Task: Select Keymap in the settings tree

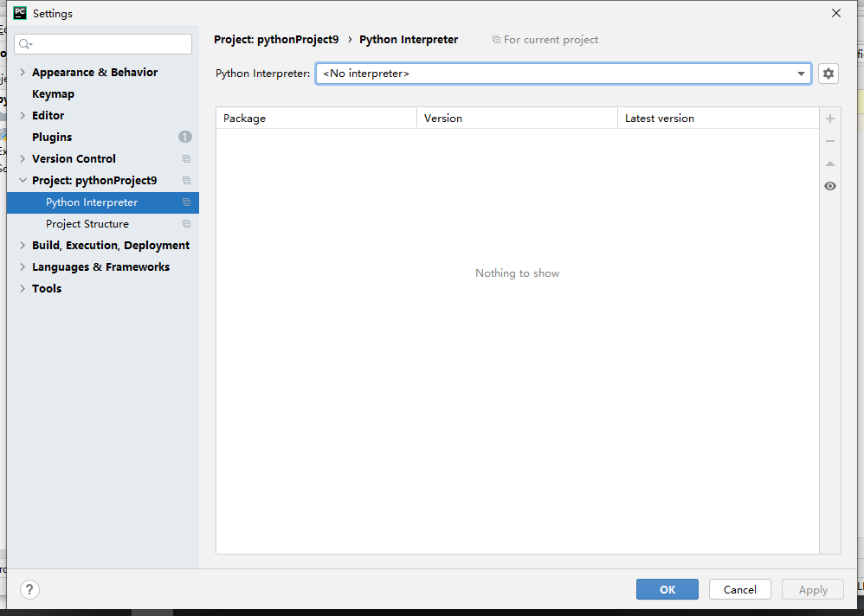Action: point(53,94)
